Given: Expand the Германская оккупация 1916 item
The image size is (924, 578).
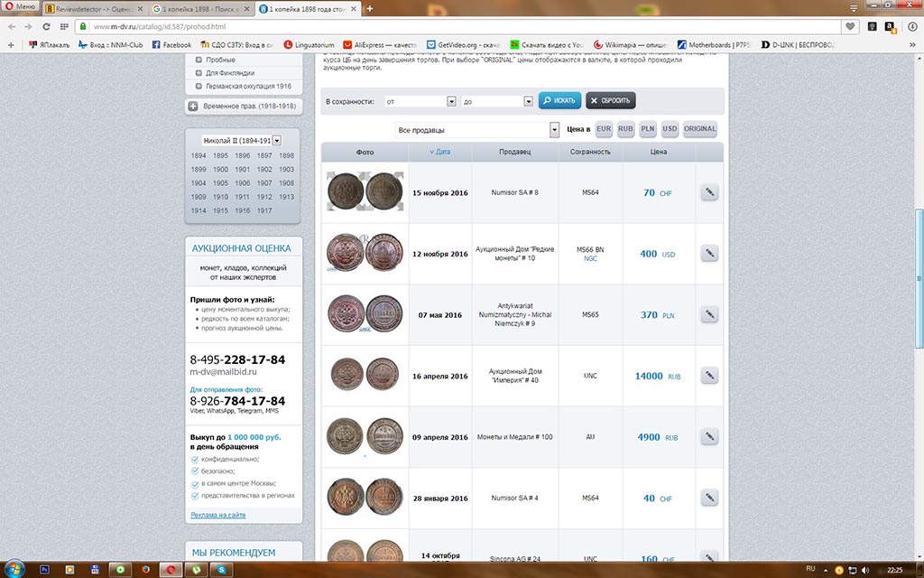Looking at the screenshot, I should click(x=198, y=87).
